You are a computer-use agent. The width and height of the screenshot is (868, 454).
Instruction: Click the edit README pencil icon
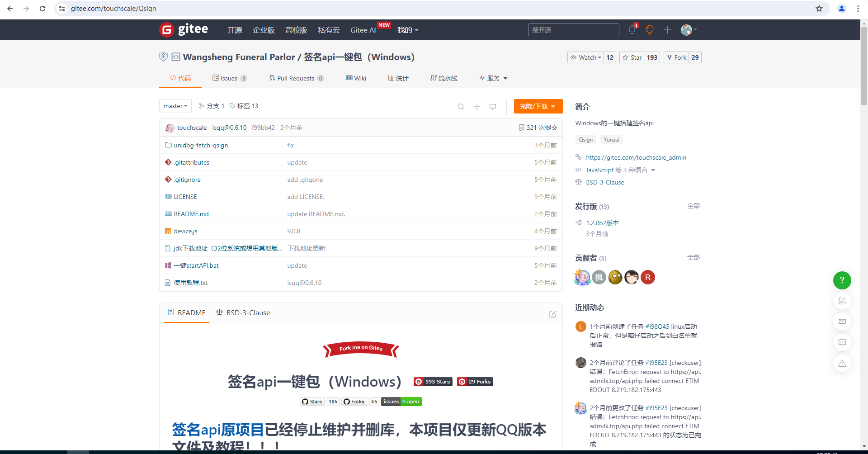coord(552,314)
